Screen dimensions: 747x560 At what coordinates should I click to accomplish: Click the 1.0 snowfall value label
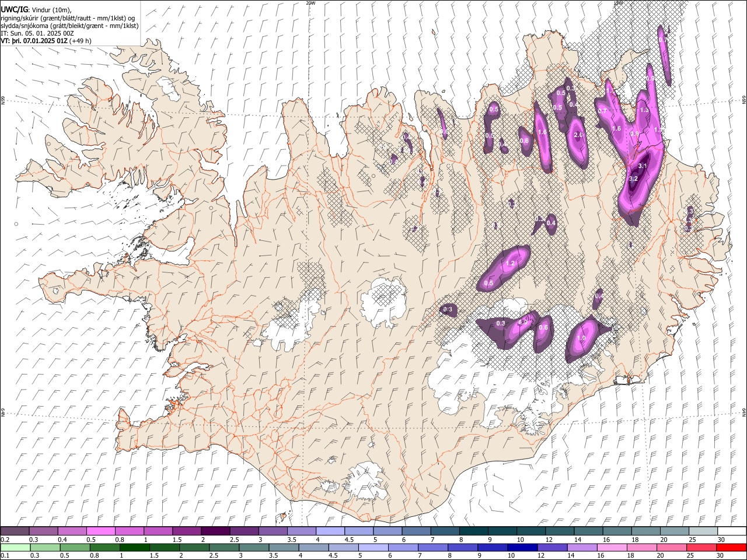click(581, 338)
